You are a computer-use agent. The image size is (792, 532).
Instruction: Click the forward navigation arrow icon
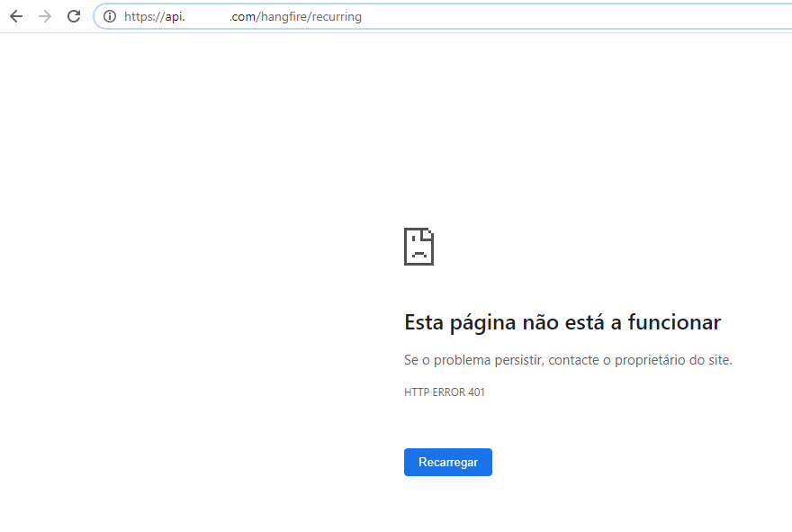[x=44, y=15]
